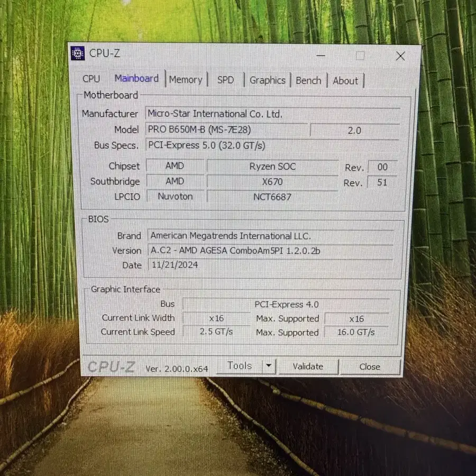Click chipset value Ryzen SOC
This screenshot has width=476, height=476.
point(272,167)
